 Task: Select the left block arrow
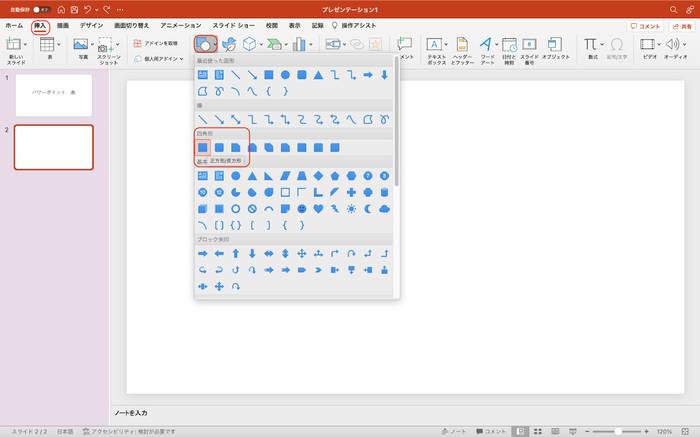click(x=219, y=254)
